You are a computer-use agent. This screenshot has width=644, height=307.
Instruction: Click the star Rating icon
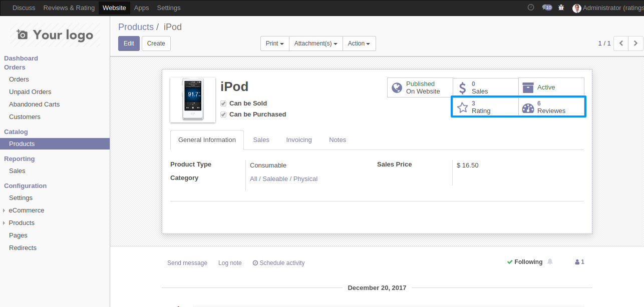[x=463, y=107]
